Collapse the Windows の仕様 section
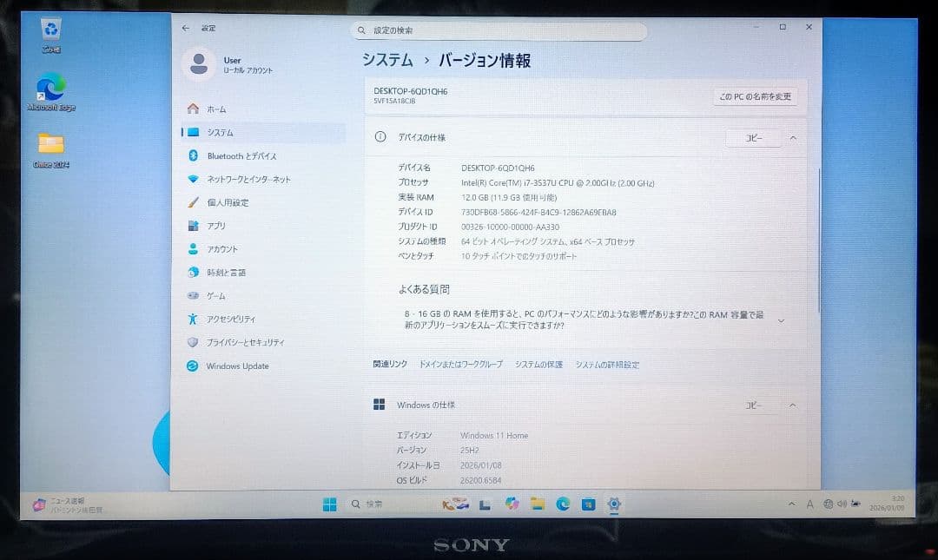This screenshot has height=560, width=938. click(792, 405)
